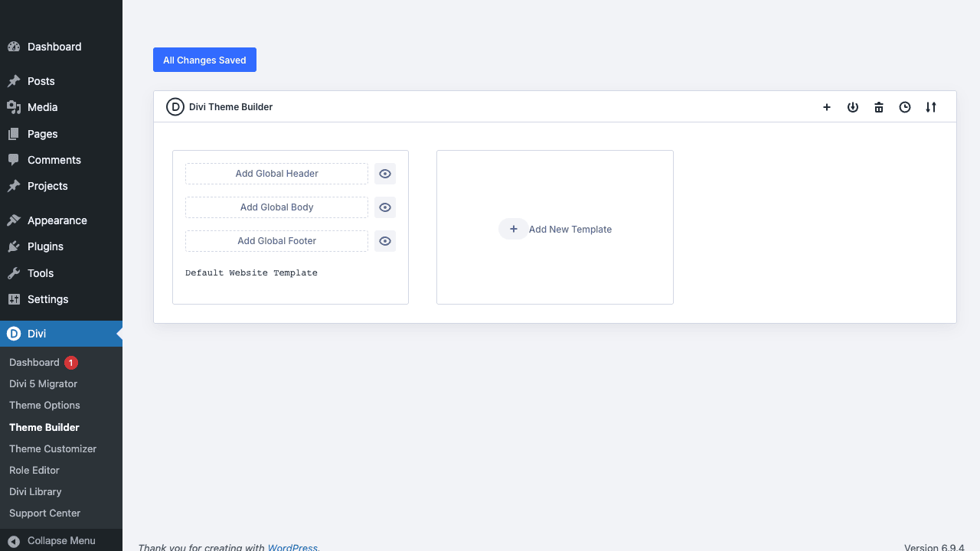
Task: Click Add Global Header
Action: click(x=276, y=174)
